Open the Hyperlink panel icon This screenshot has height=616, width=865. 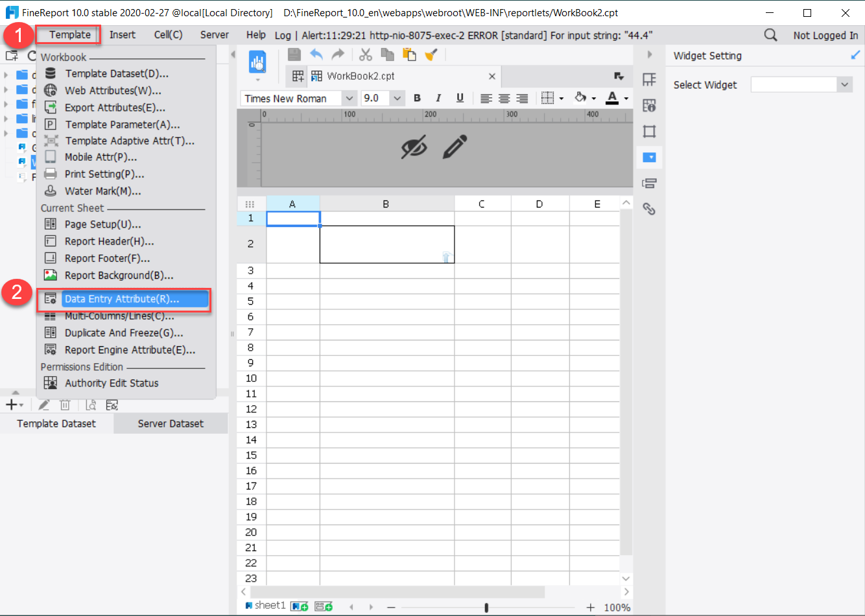[649, 209]
